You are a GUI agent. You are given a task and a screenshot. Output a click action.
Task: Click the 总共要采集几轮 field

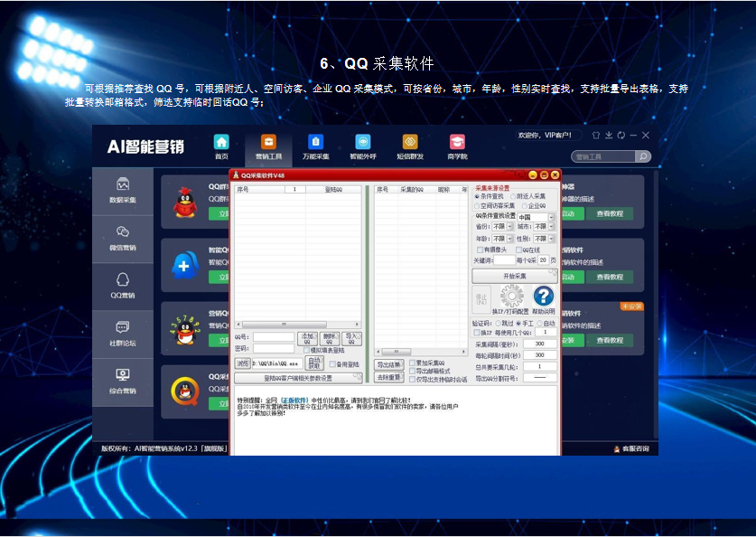539,366
